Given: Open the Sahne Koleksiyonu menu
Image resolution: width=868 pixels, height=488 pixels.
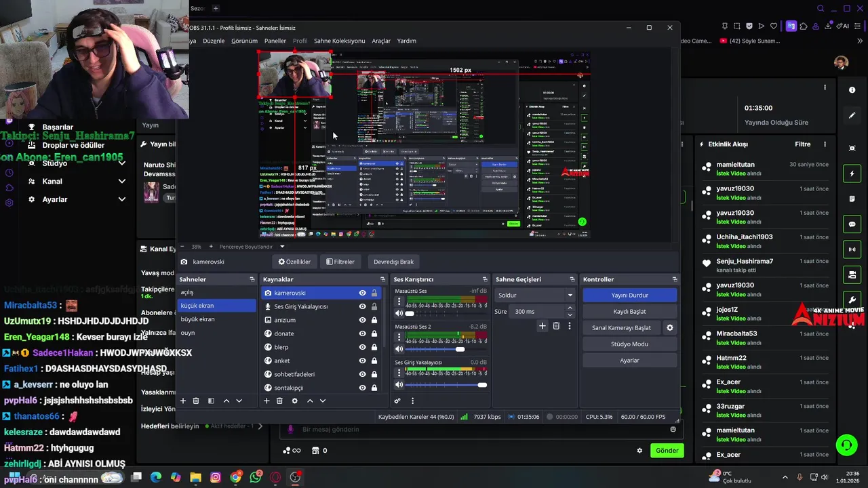Looking at the screenshot, I should pyautogui.click(x=339, y=41).
